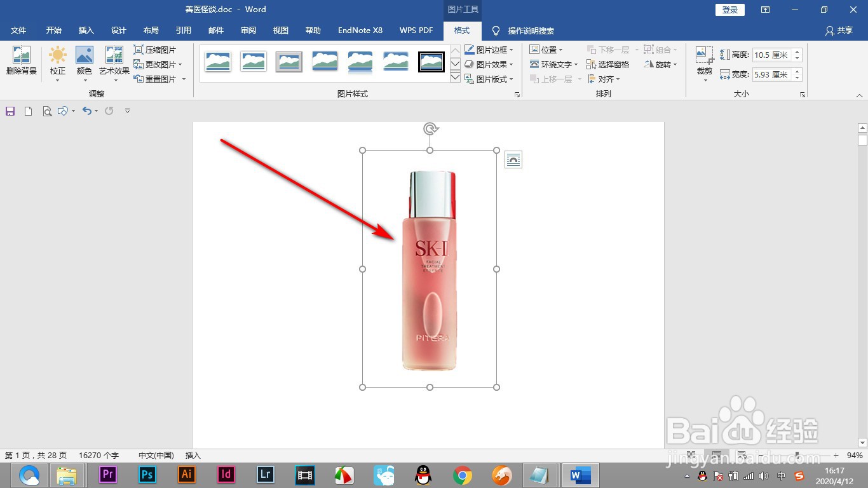Switch to the Home (开始) tab
868x488 pixels.
54,30
